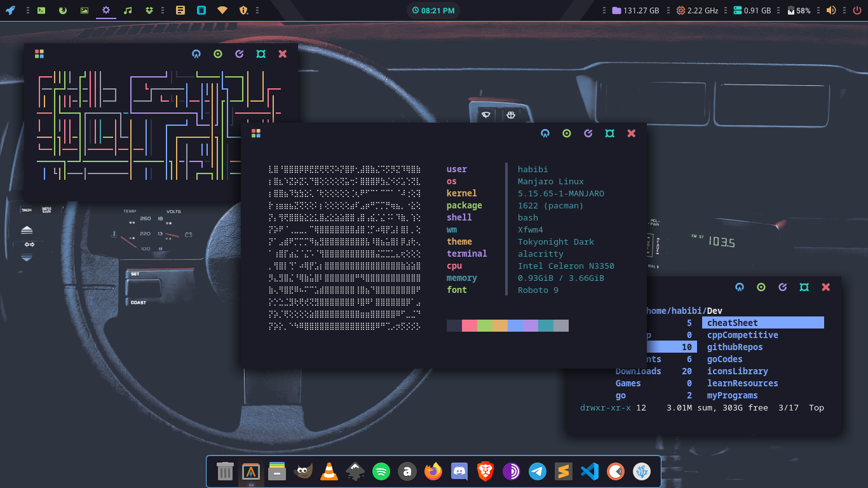Switch to the music workspace in top panel
Screen dimensions: 868x488
[x=128, y=10]
